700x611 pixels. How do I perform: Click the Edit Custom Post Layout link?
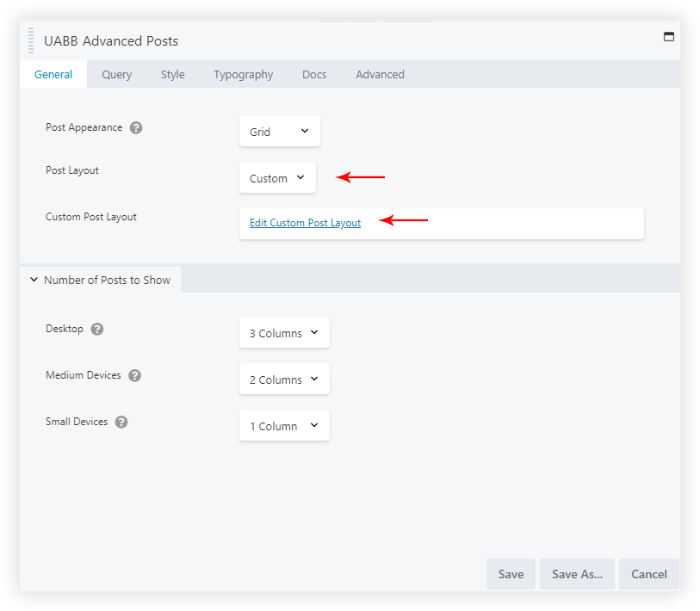click(x=305, y=223)
